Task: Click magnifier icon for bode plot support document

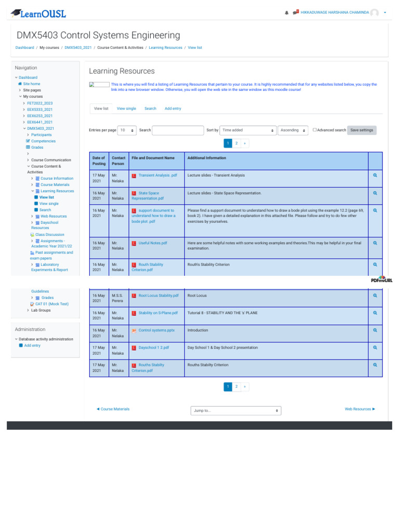Action: coord(375,210)
